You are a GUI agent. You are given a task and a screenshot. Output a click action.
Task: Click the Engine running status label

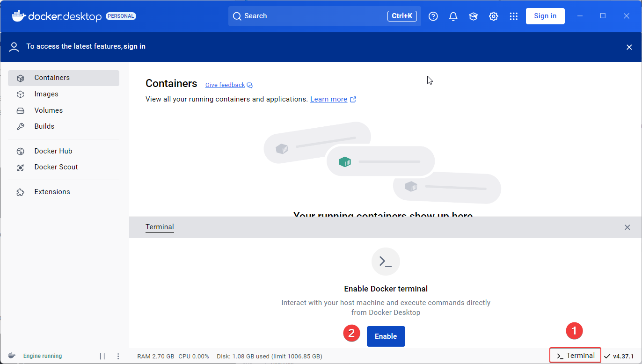click(x=43, y=356)
